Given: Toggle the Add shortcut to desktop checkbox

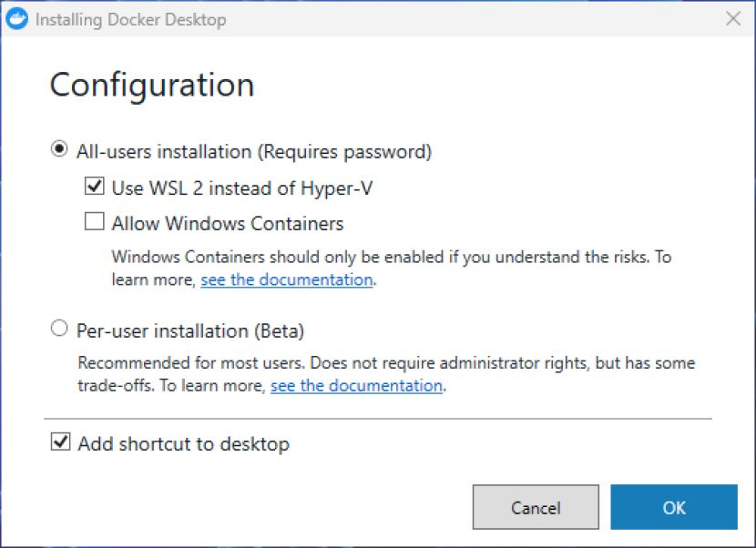Looking at the screenshot, I should pos(61,441).
